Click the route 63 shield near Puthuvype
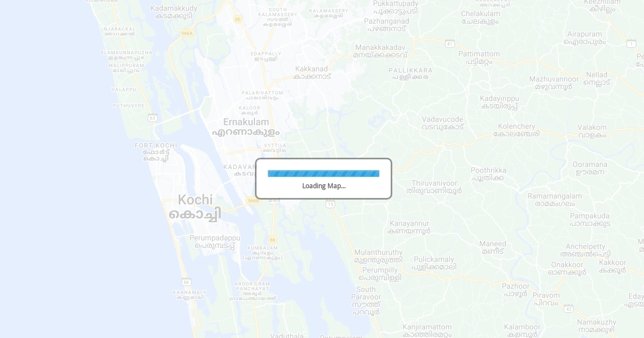 [x=152, y=117]
